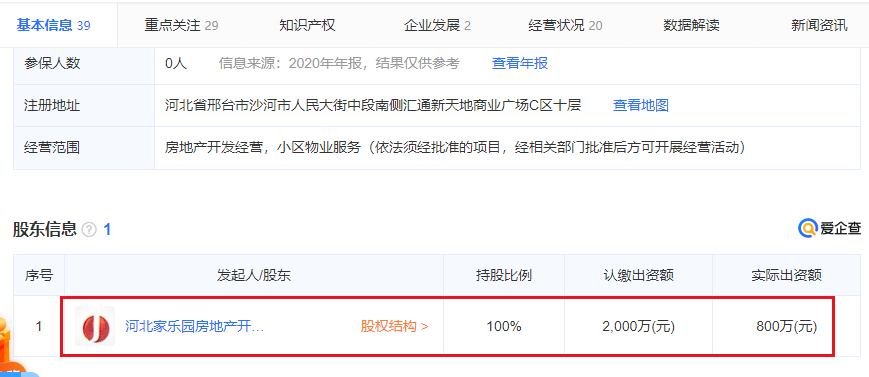Click the 发起人/股东 column header

click(254, 276)
